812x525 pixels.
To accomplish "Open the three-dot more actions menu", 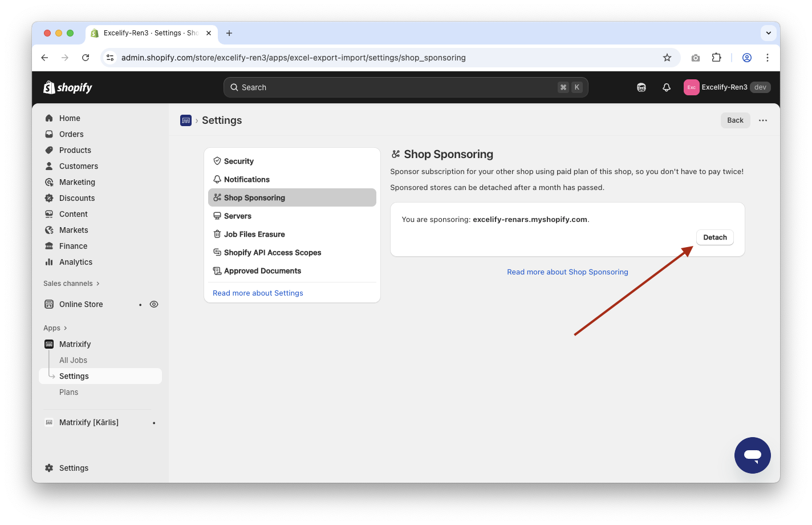I will click(763, 120).
